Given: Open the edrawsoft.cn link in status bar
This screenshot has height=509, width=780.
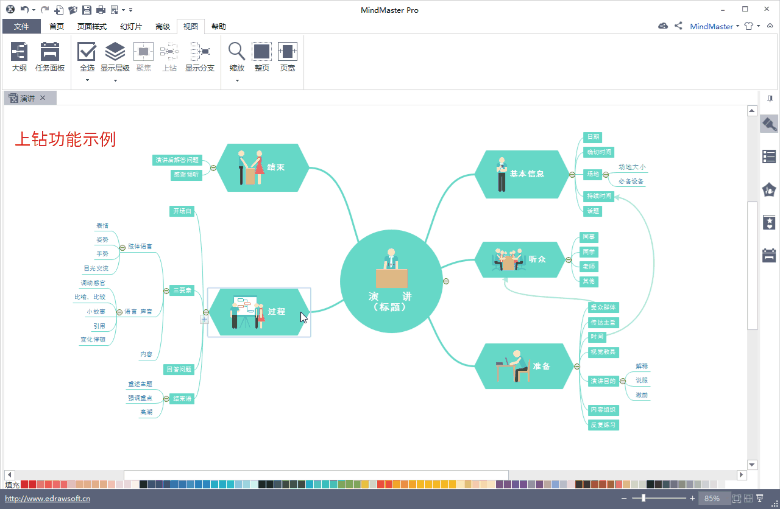Looking at the screenshot, I should 48,498.
